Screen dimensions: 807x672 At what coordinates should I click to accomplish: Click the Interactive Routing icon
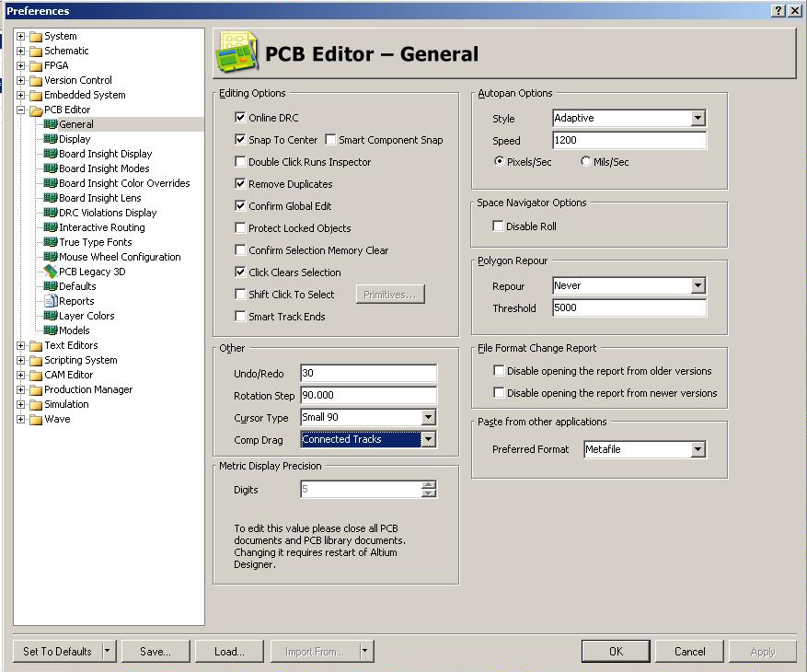pyautogui.click(x=51, y=227)
